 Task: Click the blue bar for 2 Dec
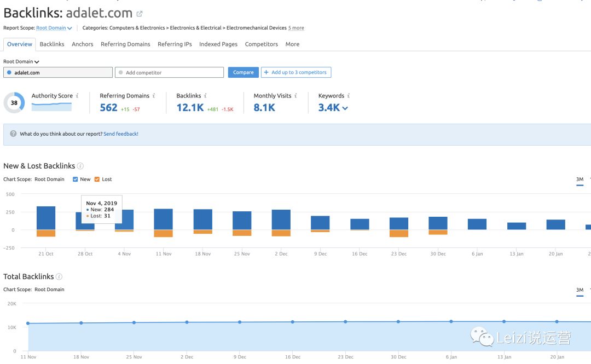tap(281, 219)
